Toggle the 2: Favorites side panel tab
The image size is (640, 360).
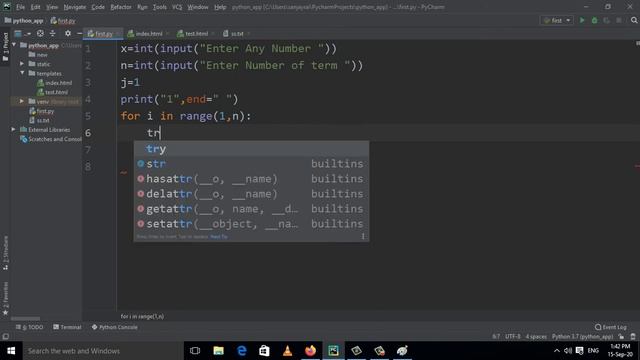pos(5,299)
